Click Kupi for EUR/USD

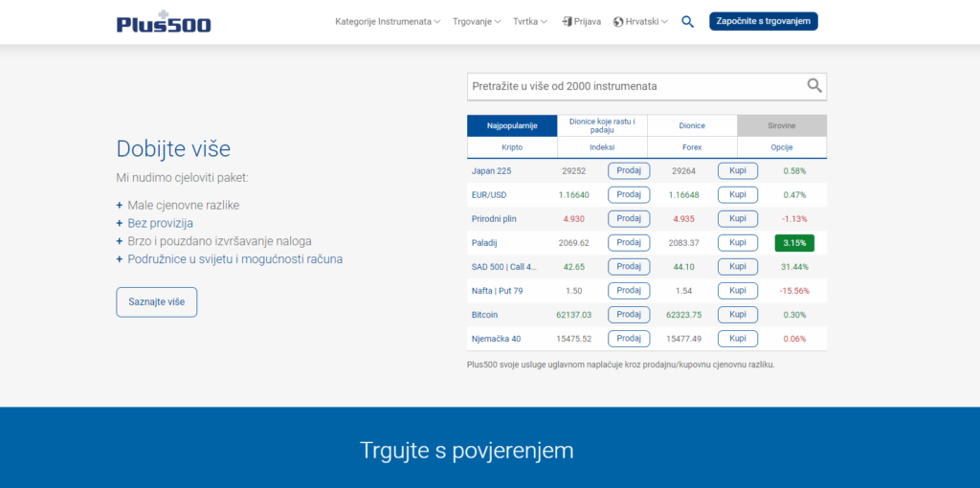click(737, 195)
